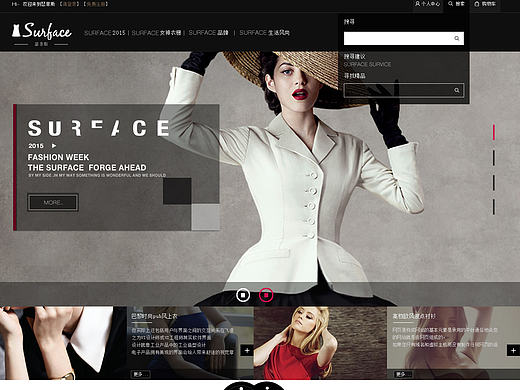Open the shopping cart in top bar
The height and width of the screenshot is (390, 520).
[485, 4]
